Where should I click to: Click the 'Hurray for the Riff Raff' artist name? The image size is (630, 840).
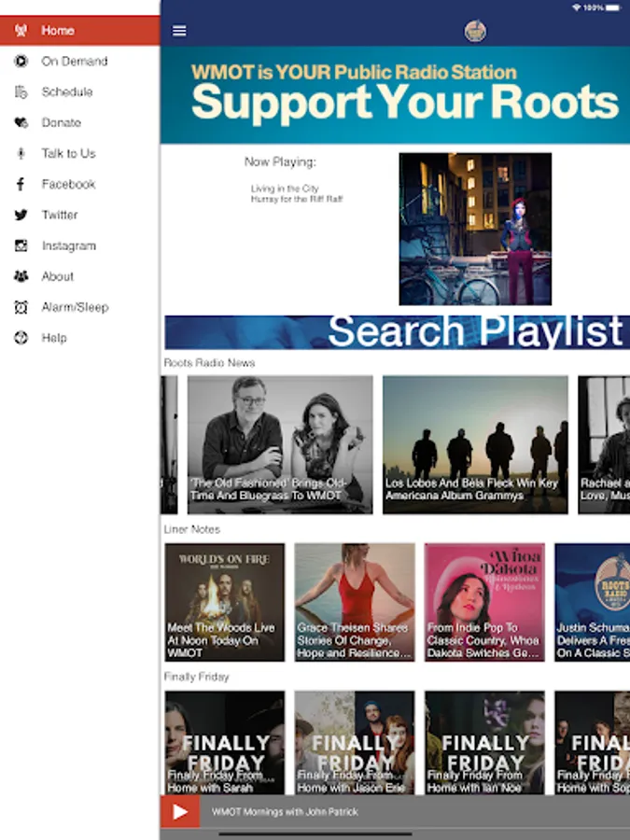point(297,199)
